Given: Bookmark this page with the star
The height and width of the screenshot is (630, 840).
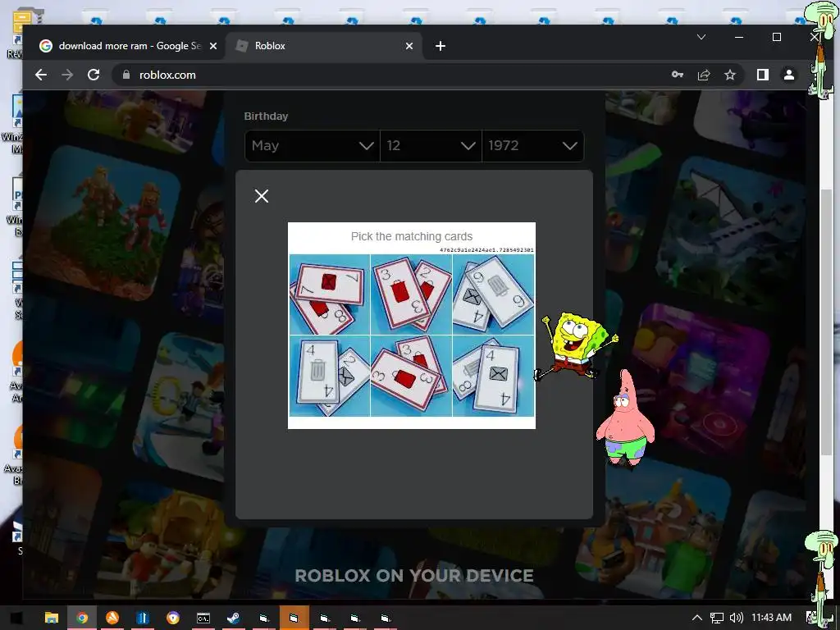Looking at the screenshot, I should tap(729, 75).
